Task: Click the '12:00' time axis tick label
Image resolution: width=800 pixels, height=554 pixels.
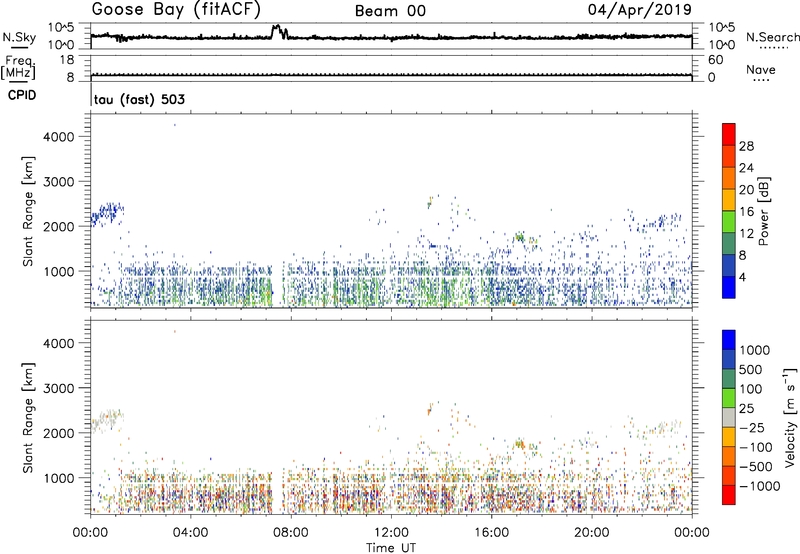Action: click(391, 533)
